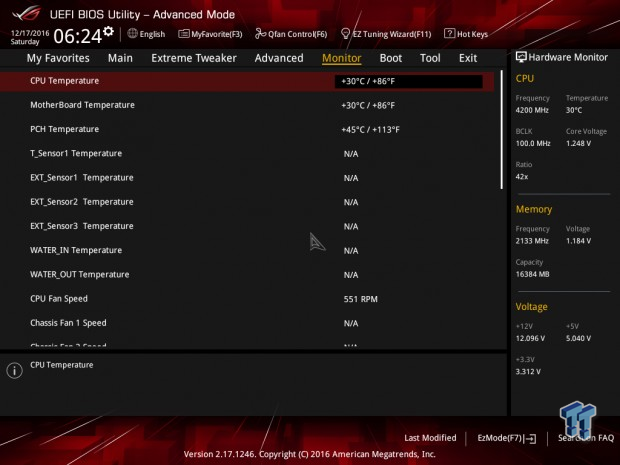620x465 pixels.
Task: Click the Hot Keys question icon
Action: point(449,34)
